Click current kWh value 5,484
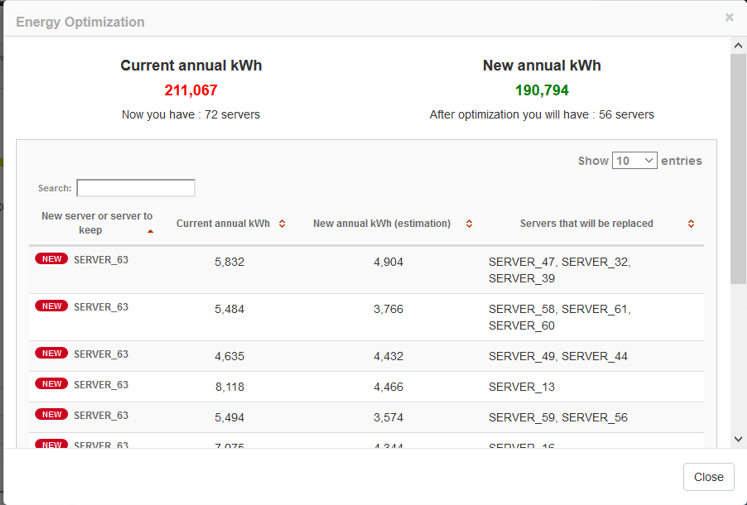This screenshot has height=505, width=747. [229, 309]
